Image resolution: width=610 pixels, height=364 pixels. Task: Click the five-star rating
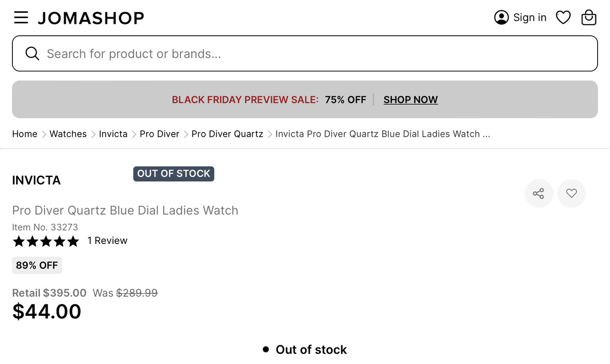point(46,241)
